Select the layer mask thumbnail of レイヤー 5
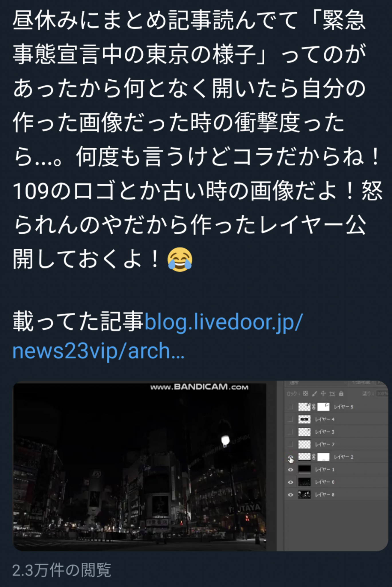This screenshot has width=392, height=587. [323, 406]
